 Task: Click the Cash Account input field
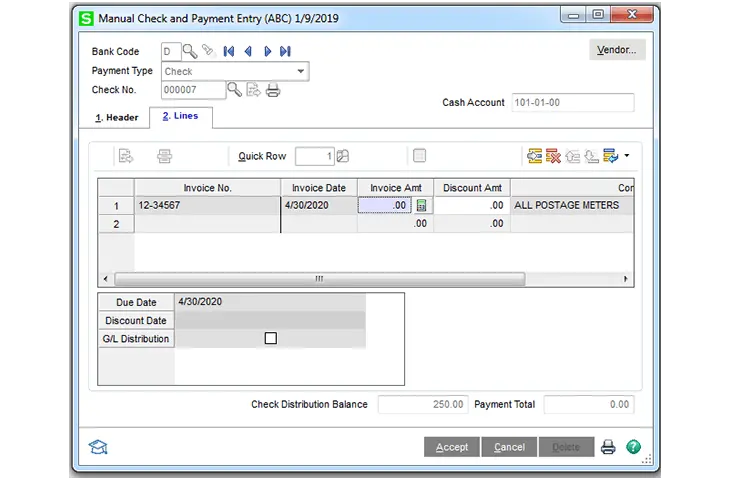click(x=572, y=102)
